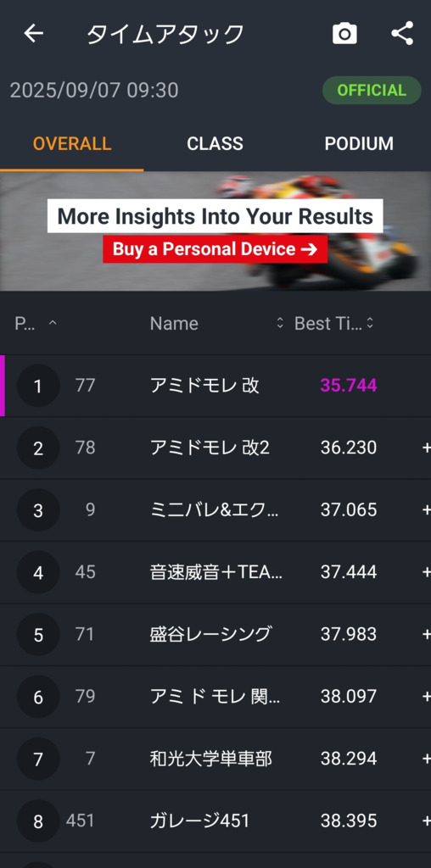Open the 盛谷レーシング result row

pyautogui.click(x=215, y=634)
